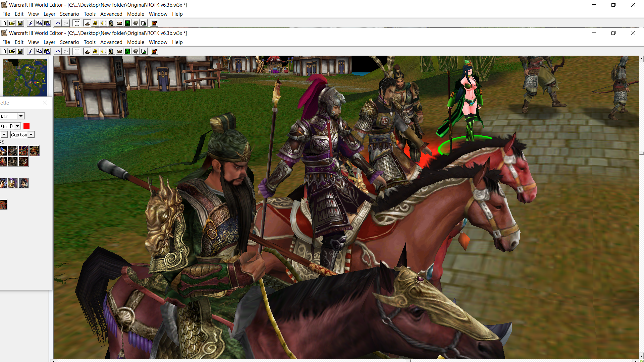The width and height of the screenshot is (644, 362).
Task: Click the Redo arrow in front window toolbar
Action: coord(66,51)
